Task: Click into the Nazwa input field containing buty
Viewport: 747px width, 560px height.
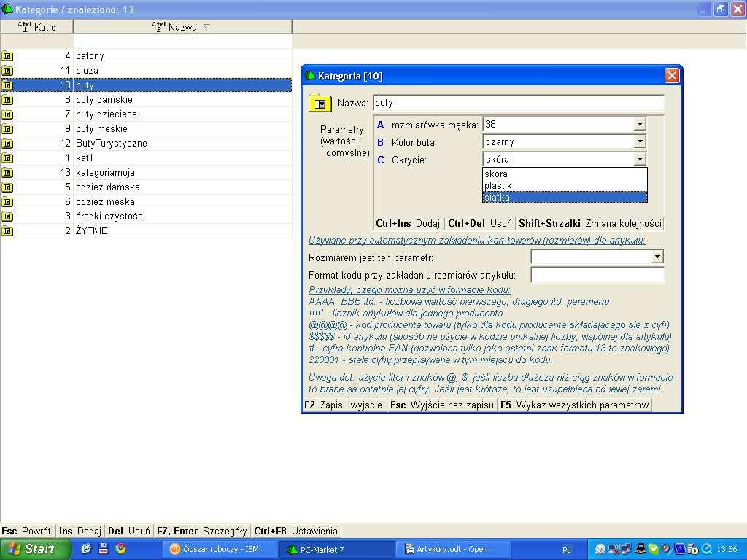Action: [519, 103]
